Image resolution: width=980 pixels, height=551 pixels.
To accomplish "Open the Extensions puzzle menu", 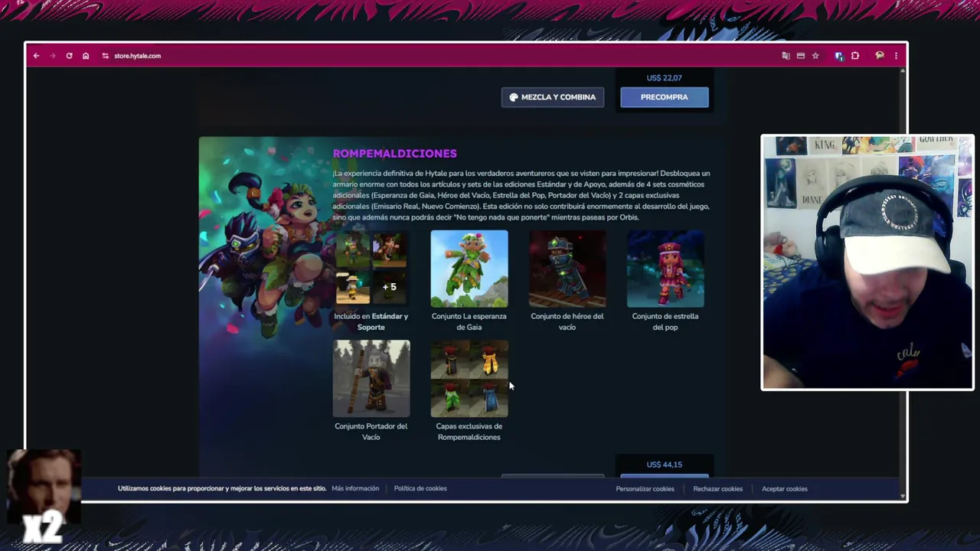I will (855, 56).
